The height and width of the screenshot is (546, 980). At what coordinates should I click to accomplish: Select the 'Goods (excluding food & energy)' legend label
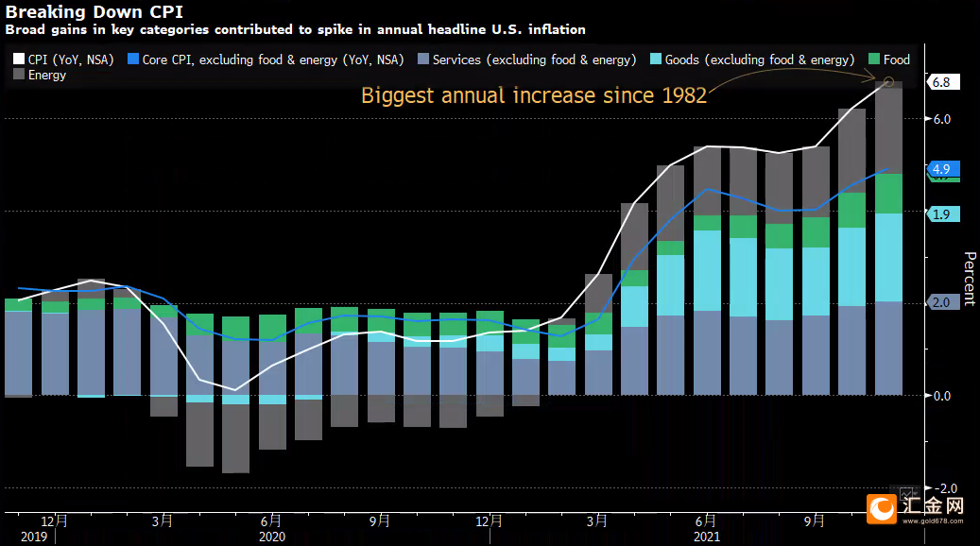[x=760, y=60]
